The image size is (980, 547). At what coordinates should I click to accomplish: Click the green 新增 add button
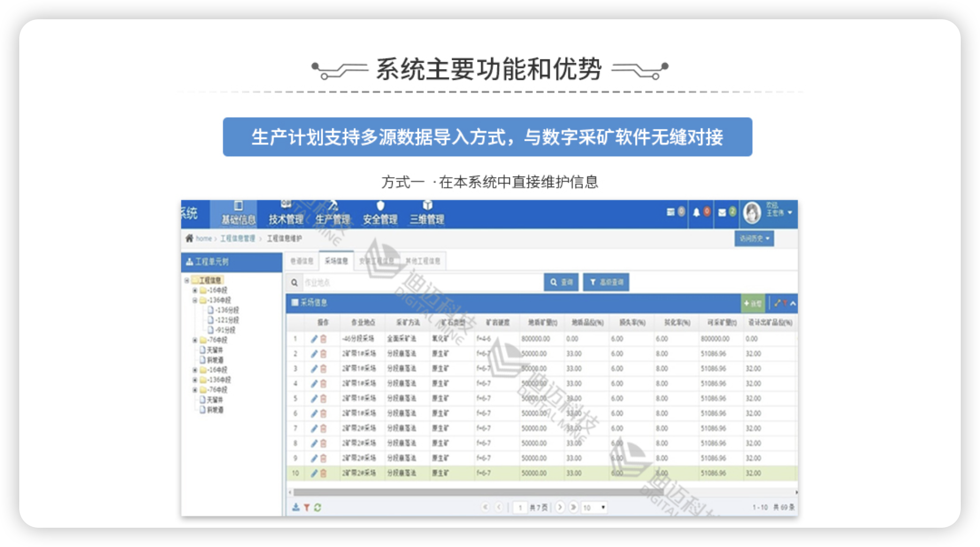click(x=752, y=303)
